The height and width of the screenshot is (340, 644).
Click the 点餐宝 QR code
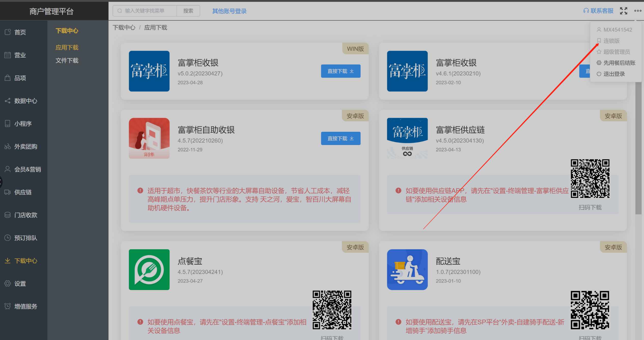pyautogui.click(x=332, y=310)
